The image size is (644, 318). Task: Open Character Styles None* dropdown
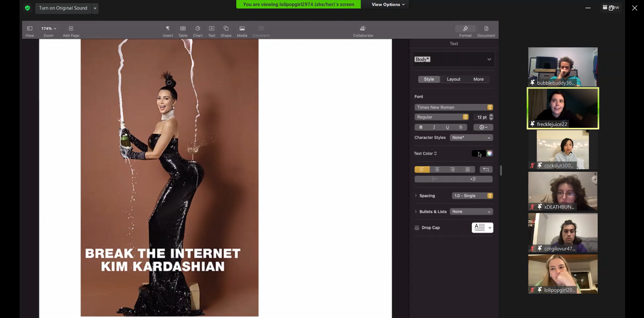tap(471, 138)
